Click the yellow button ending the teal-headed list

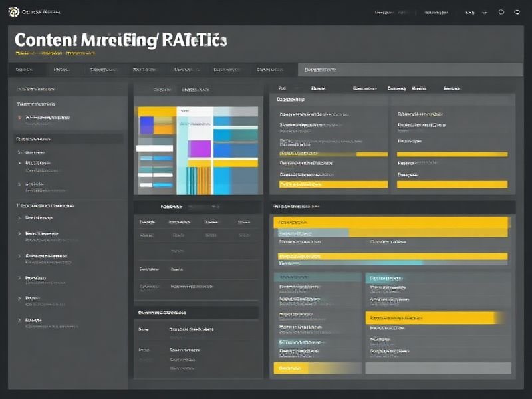coord(291,368)
